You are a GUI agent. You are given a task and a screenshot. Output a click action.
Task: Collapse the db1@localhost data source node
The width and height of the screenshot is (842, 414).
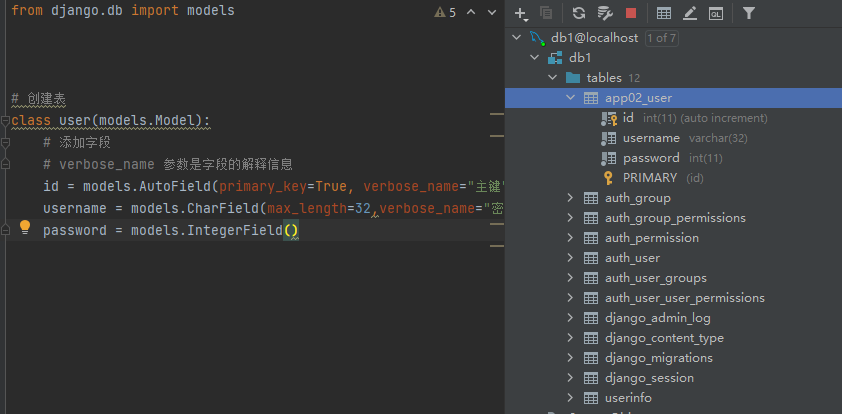coord(517,38)
